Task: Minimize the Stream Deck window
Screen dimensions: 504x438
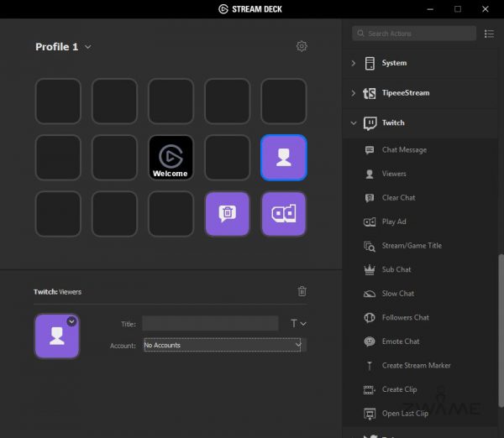Action: point(430,9)
